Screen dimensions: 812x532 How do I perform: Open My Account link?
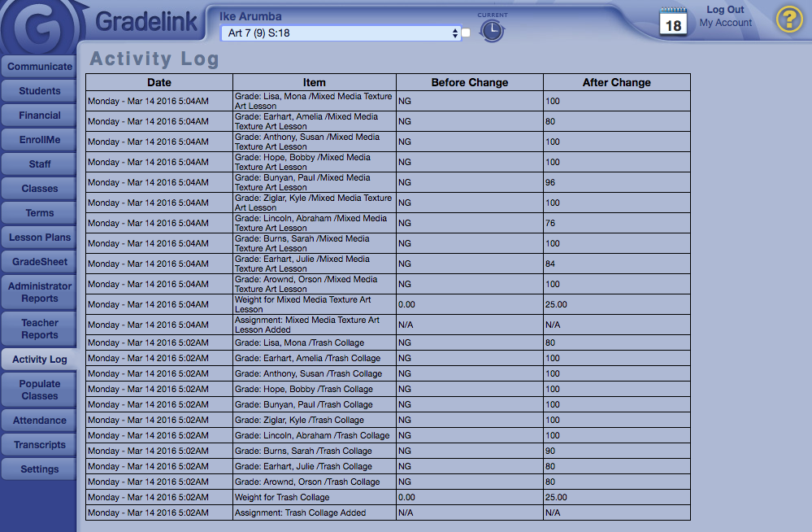coord(726,23)
